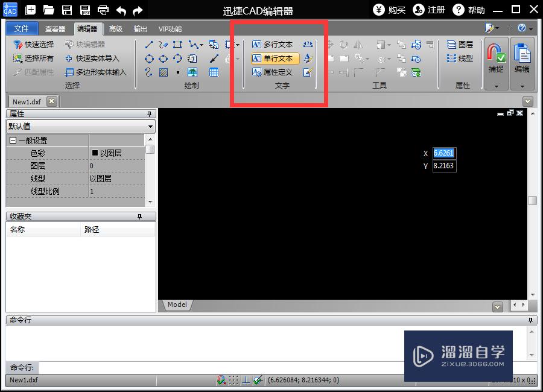Open the polyline tool dropdown arrow
Screen dimensions: 543x392
pos(201,45)
